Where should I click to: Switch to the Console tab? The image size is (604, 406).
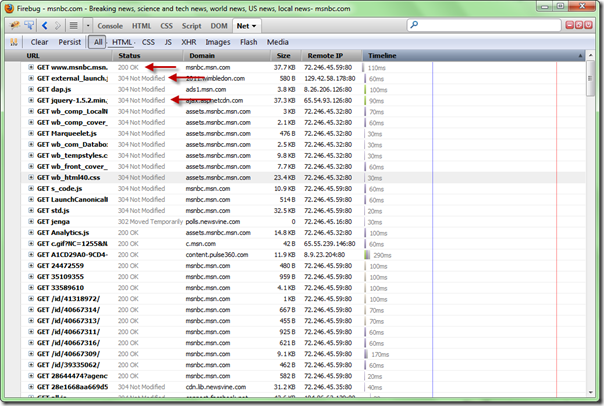pyautogui.click(x=110, y=25)
